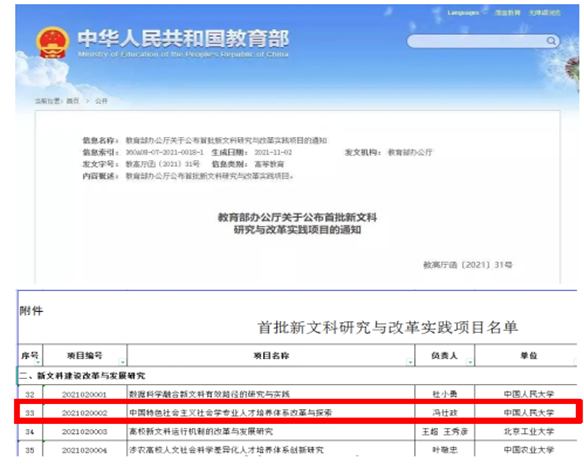This screenshot has width=584, height=471.
Task: Select the 单位 column header
Action: [529, 356]
